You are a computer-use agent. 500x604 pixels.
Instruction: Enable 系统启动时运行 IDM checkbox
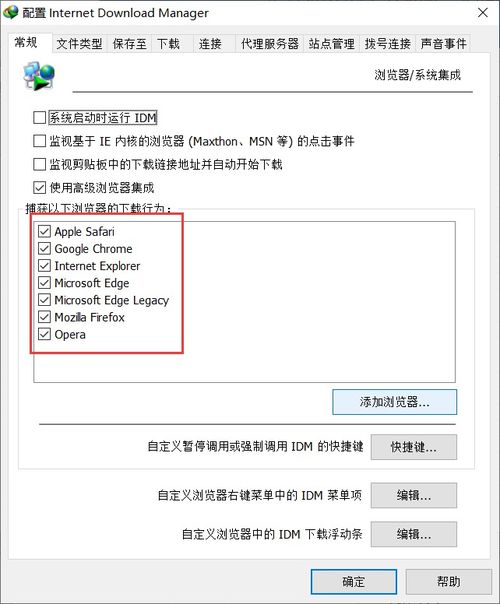coord(39,117)
